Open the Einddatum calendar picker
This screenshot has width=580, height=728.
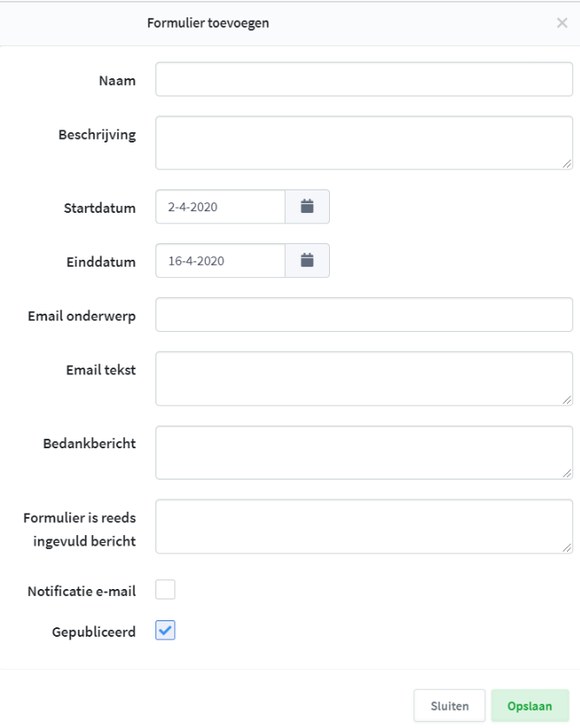pyautogui.click(x=307, y=261)
